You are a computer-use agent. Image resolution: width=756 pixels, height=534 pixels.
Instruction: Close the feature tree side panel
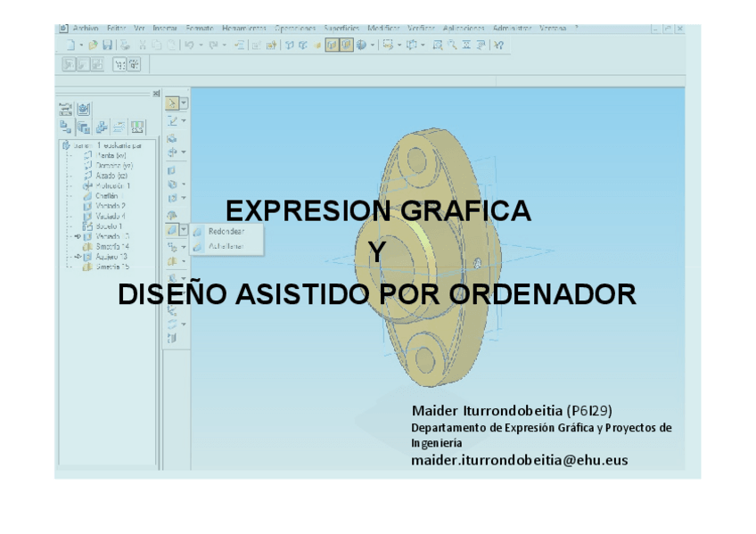pos(156,94)
